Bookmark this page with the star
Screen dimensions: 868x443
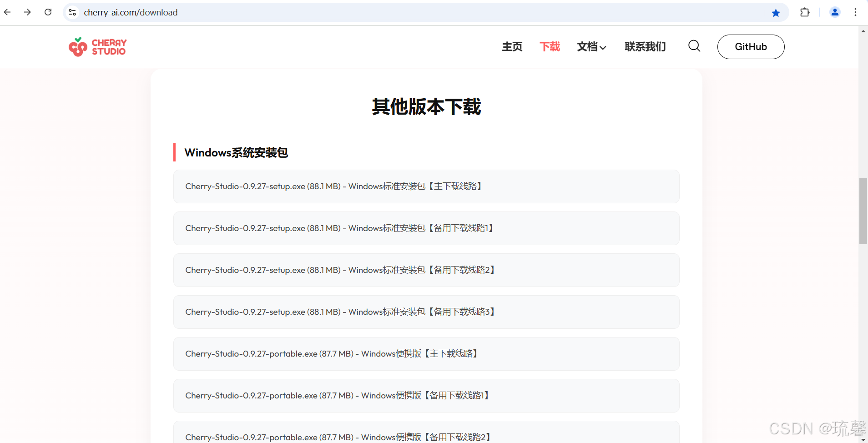coord(776,13)
